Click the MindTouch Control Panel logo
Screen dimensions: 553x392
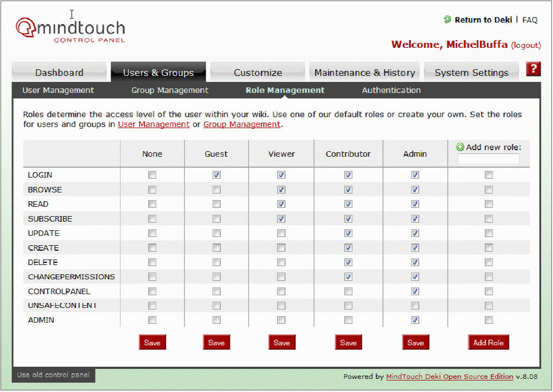[x=70, y=31]
